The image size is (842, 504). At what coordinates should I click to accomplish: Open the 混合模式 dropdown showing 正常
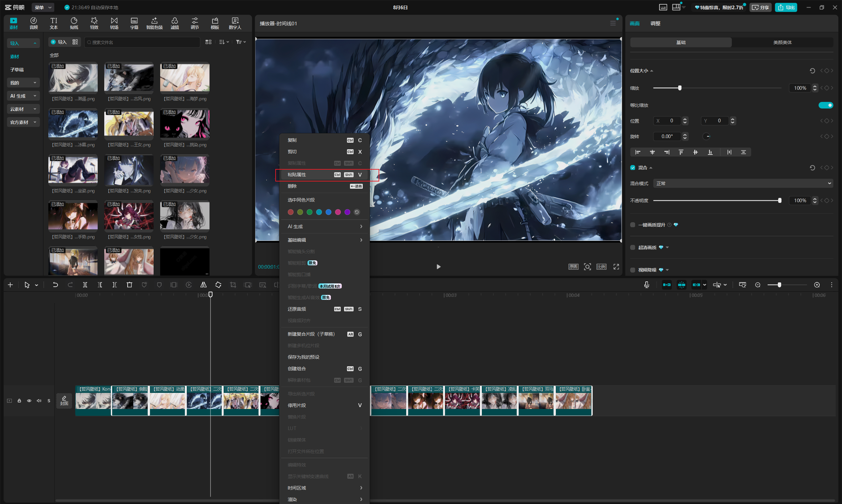tap(743, 183)
